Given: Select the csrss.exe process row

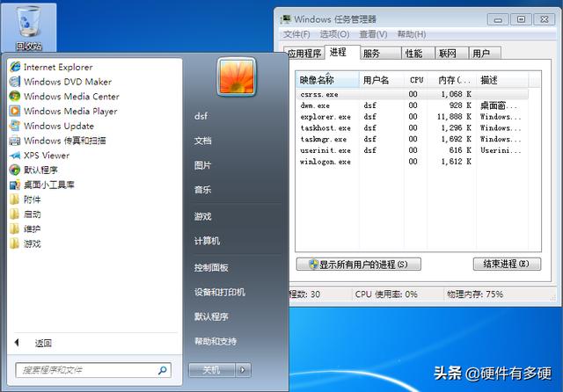Looking at the screenshot, I should (413, 94).
